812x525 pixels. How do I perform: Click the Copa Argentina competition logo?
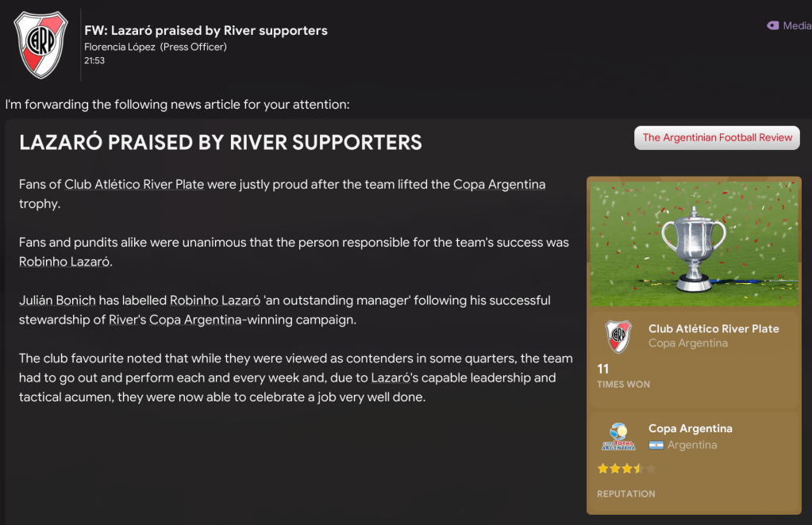[x=618, y=436]
